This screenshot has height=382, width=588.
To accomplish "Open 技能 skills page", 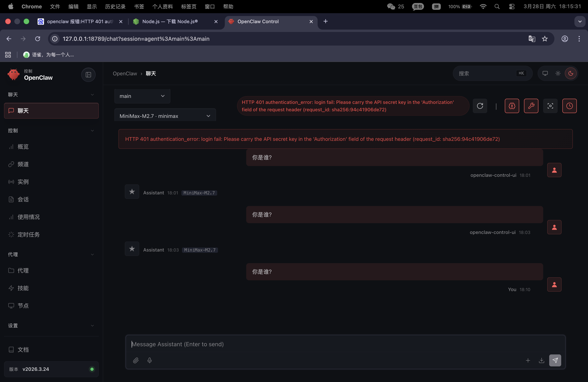I will [x=51, y=288].
